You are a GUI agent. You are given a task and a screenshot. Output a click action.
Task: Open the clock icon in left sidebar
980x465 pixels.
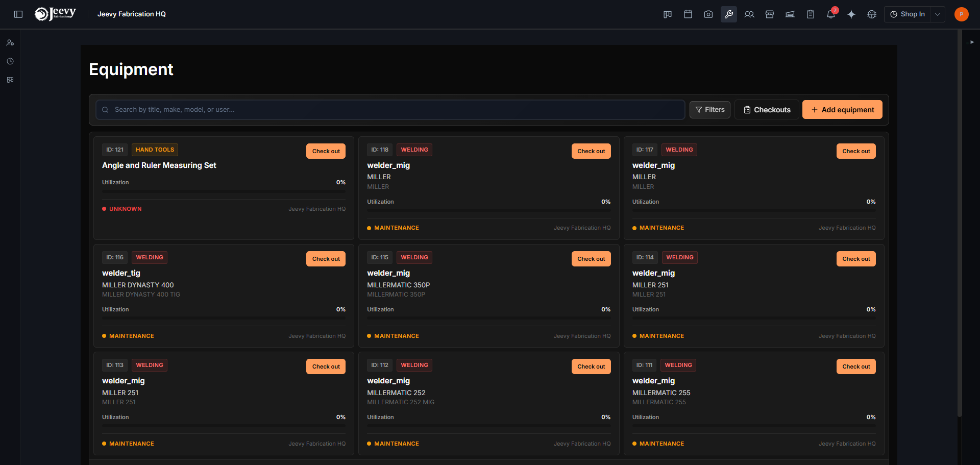pos(10,61)
